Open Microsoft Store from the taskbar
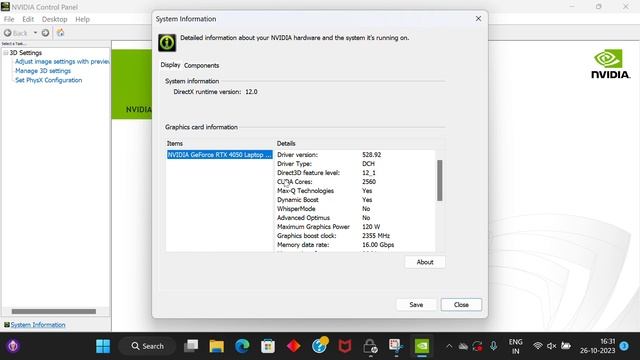Image resolution: width=640 pixels, height=360 pixels. point(268,346)
